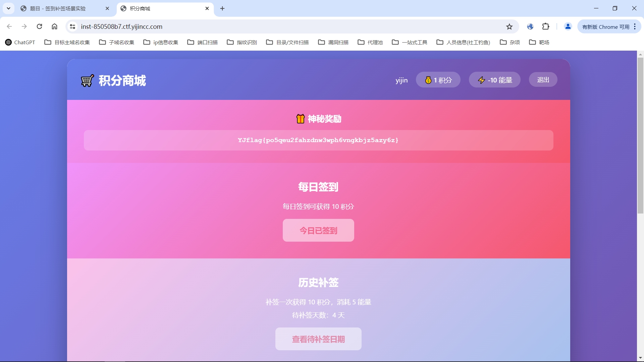Click the 今日已签到 check-in button
This screenshot has width=644, height=362.
[x=318, y=230]
